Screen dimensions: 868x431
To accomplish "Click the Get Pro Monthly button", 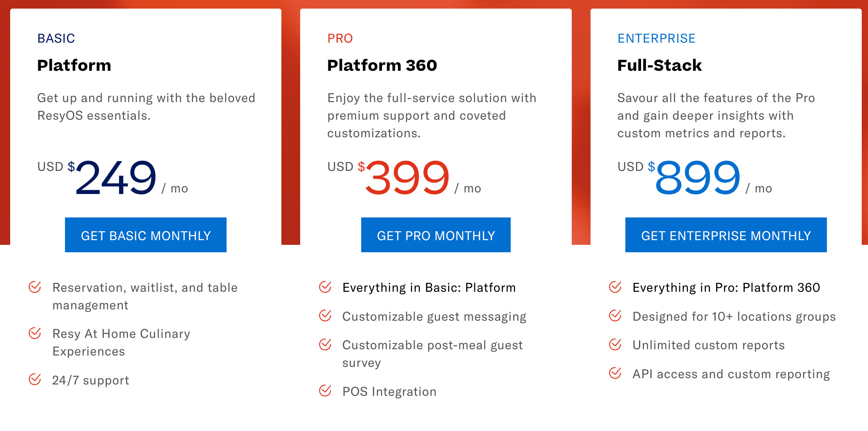I will pos(436,235).
